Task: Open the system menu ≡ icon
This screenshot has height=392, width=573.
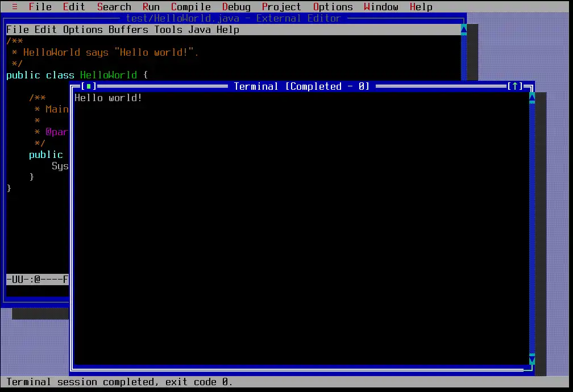Action: click(x=15, y=7)
